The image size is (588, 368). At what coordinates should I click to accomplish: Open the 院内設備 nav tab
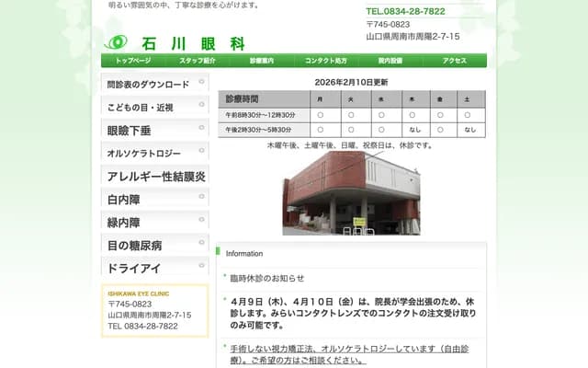coord(390,61)
